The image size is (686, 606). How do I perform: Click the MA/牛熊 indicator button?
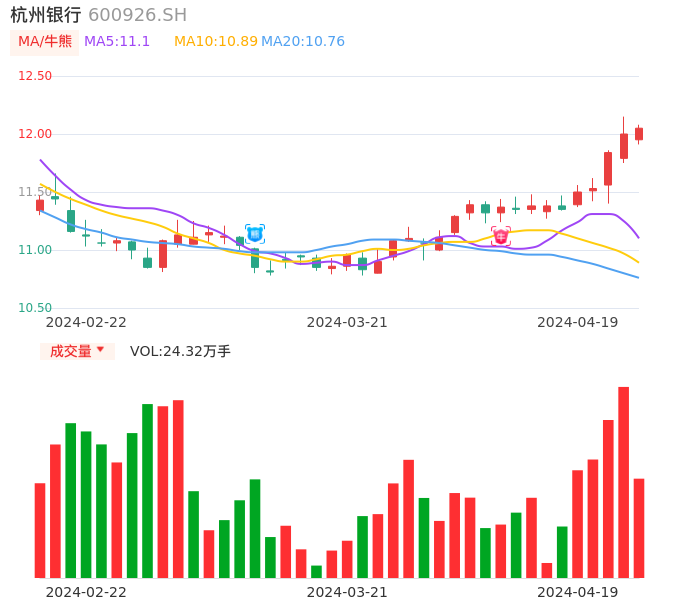(45, 42)
